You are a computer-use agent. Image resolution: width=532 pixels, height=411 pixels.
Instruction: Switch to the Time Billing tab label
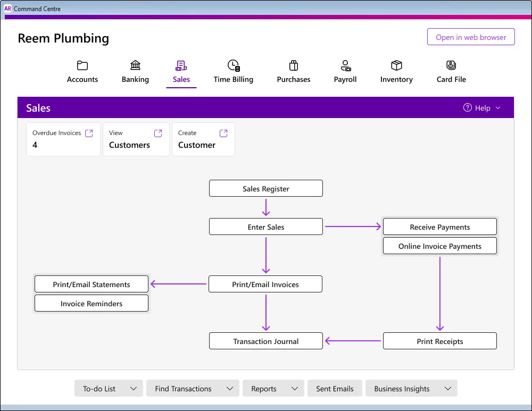pos(234,79)
